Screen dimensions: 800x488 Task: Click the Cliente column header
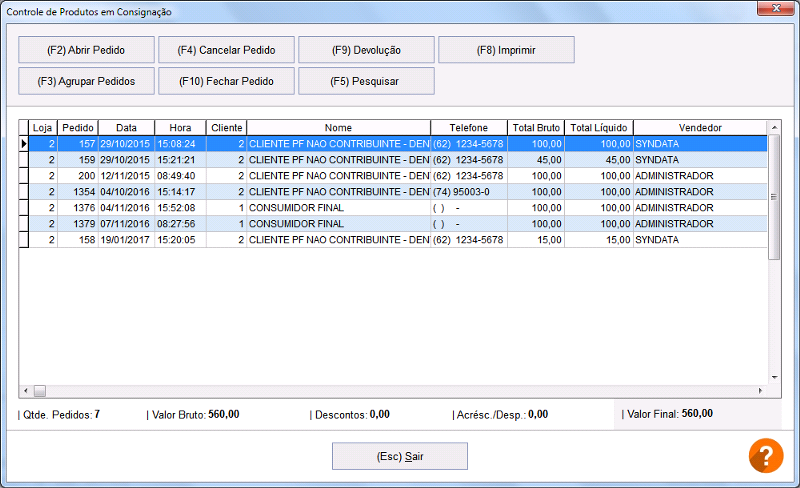[x=227, y=128]
